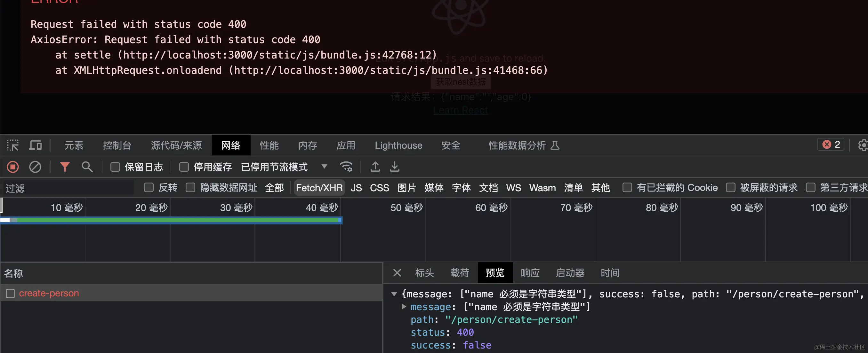Clear the network log
Viewport: 868px width, 353px height.
35,167
